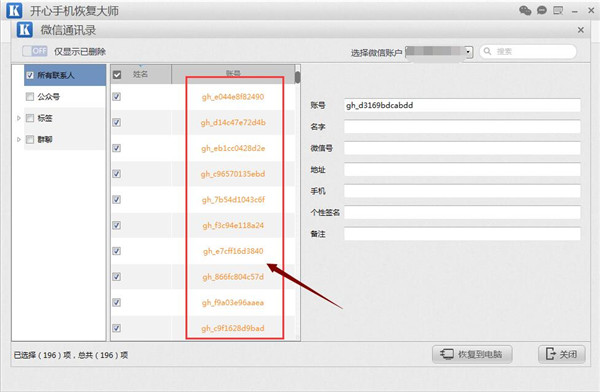Select account gh_eb1cc0428d2e
600x392 pixels.
click(233, 148)
